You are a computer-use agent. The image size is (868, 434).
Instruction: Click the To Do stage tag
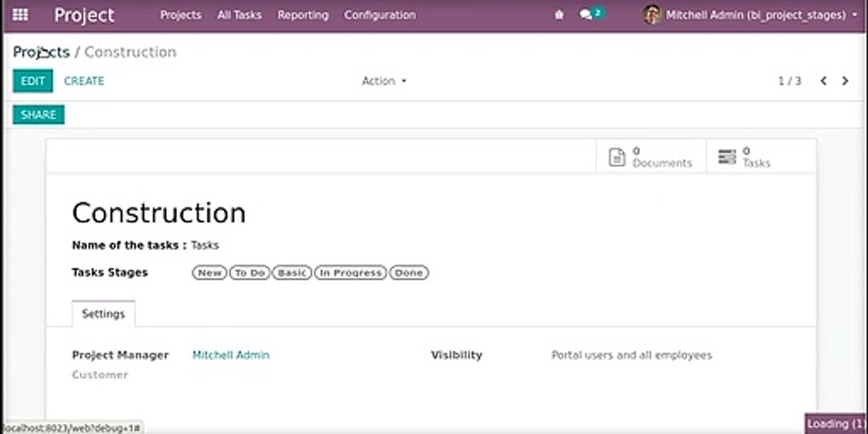coord(250,273)
